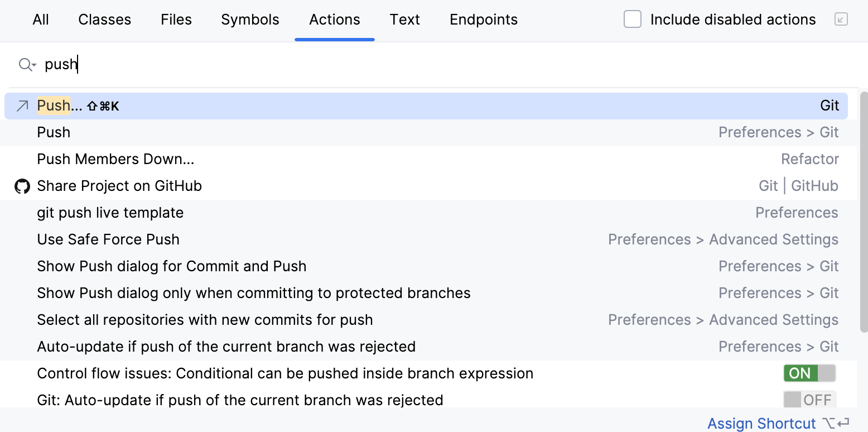The image size is (868, 432).
Task: Open the Preferences > Git location for Push
Action: tap(778, 132)
